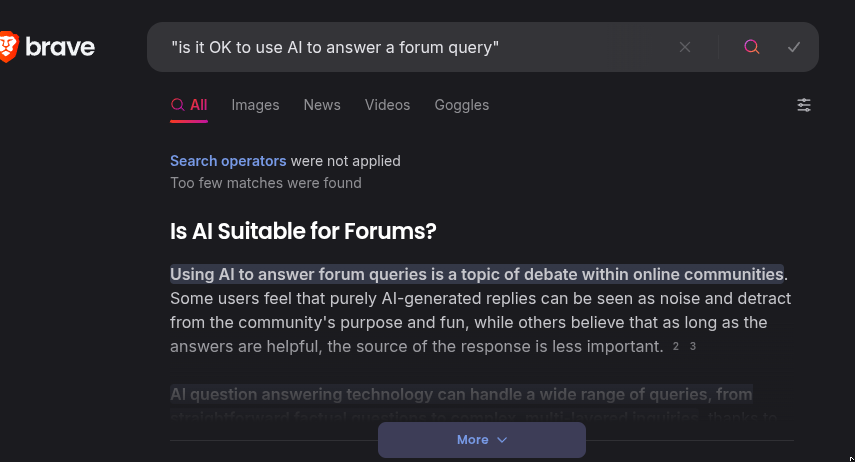The height and width of the screenshot is (462, 855).
Task: Click the Brave lion logo
Action: coord(9,47)
